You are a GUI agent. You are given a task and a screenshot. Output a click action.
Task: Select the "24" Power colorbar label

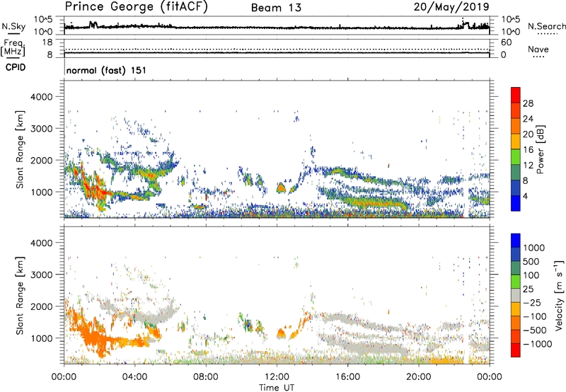click(x=528, y=119)
